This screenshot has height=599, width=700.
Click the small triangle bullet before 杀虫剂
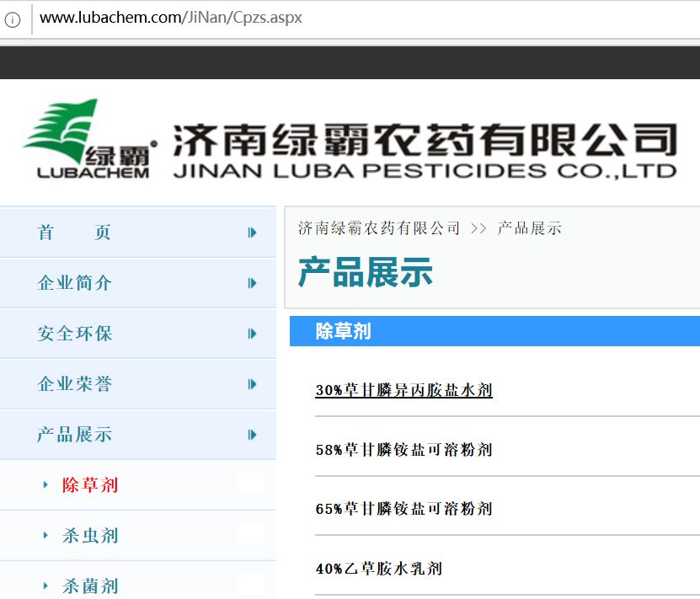coord(45,535)
